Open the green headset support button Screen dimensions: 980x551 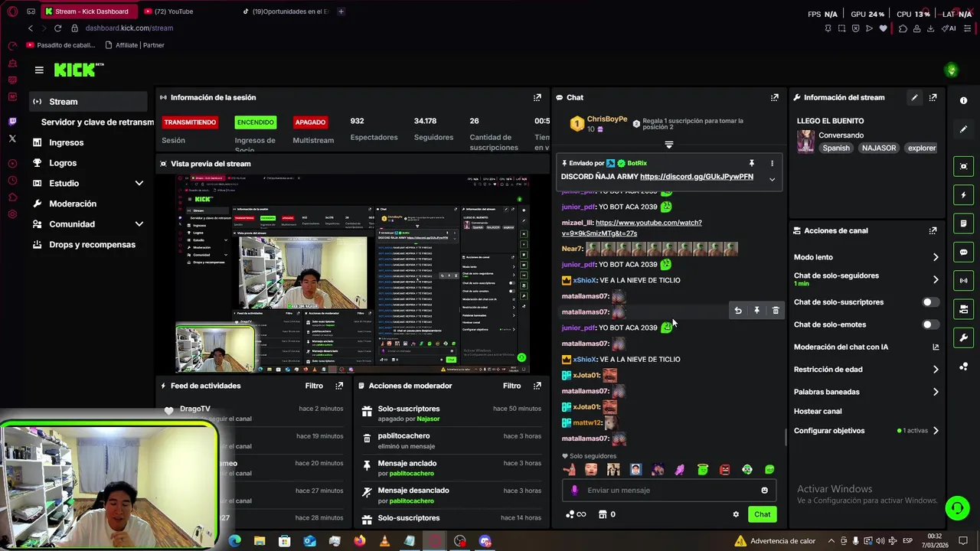[x=956, y=508]
